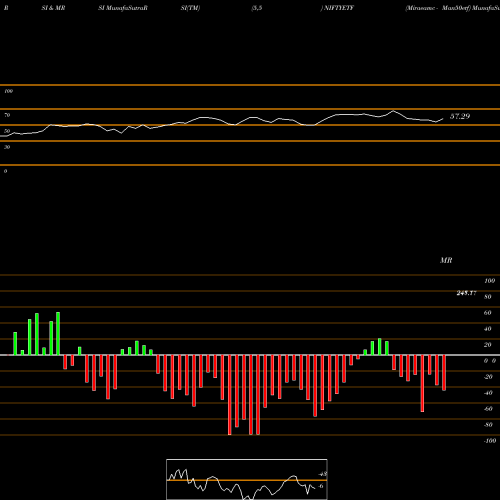The width and height of the screenshot is (500, 500).
Task: Click the 70 level label on RSI axis
Action: 7,115
